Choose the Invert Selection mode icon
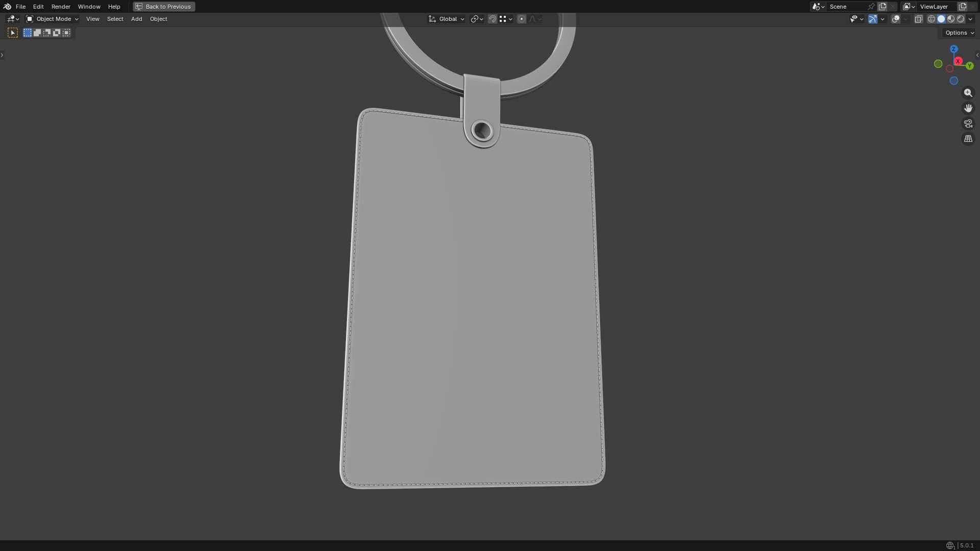980x551 pixels. (x=57, y=33)
